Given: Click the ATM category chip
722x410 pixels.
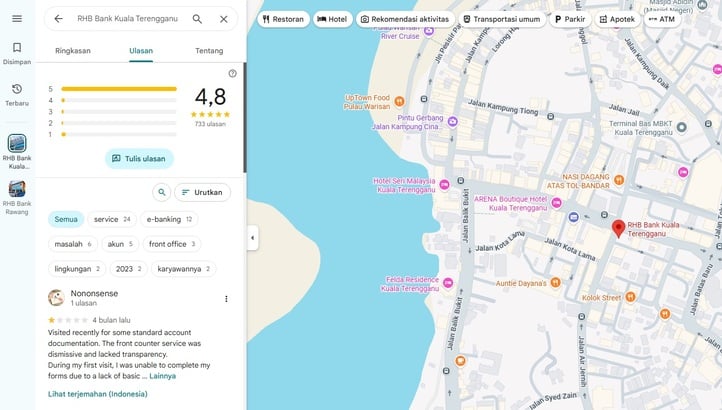Looking at the screenshot, I should pos(662,19).
